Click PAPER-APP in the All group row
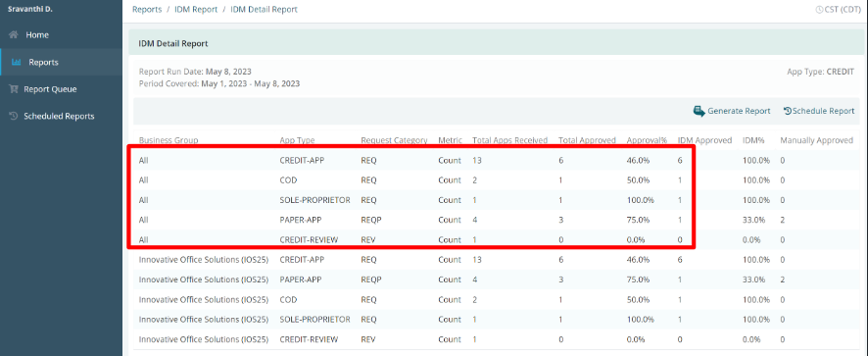This screenshot has width=868, height=356. click(x=300, y=220)
